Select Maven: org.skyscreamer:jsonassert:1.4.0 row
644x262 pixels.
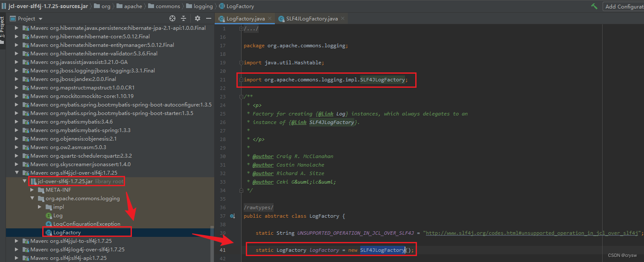(x=110, y=164)
